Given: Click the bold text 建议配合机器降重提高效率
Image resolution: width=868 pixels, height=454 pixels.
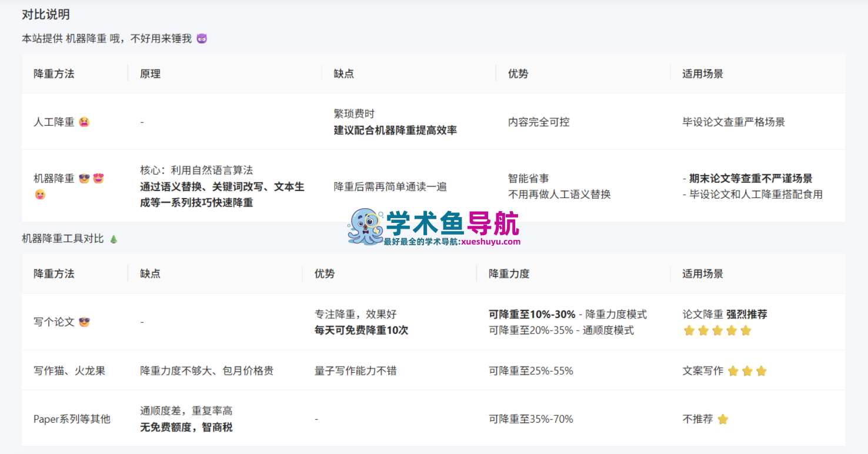Looking at the screenshot, I should point(395,131).
